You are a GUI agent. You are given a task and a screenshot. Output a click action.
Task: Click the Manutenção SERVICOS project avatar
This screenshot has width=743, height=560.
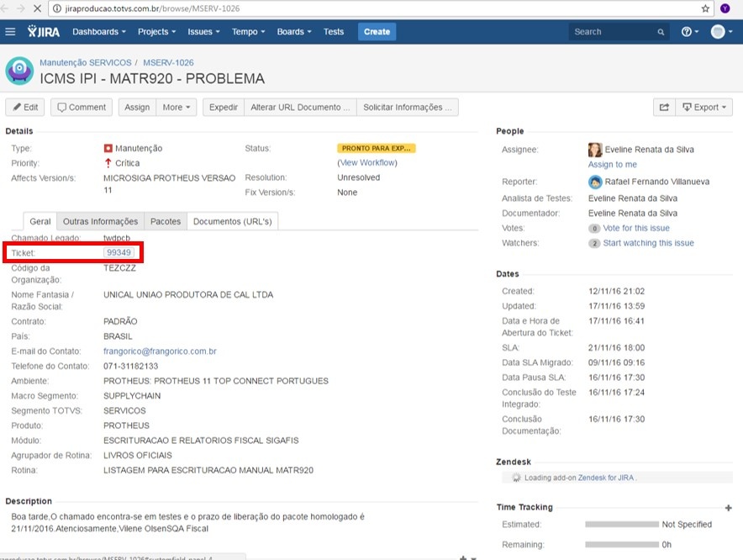pyautogui.click(x=19, y=71)
